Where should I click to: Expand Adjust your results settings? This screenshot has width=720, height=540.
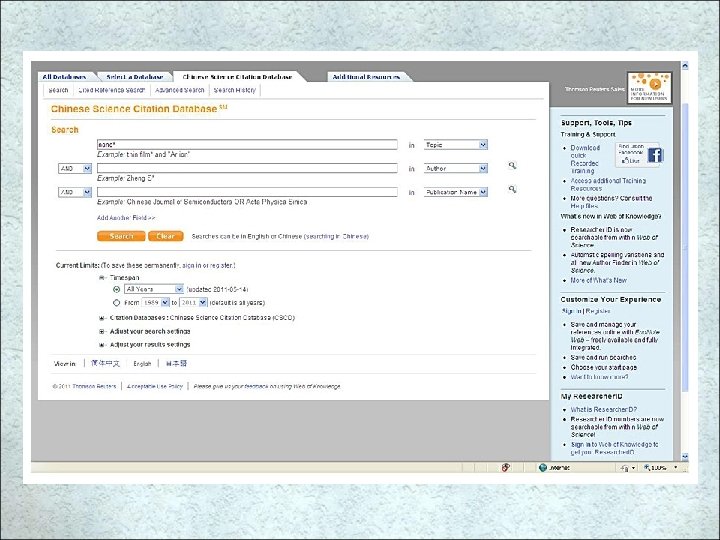click(102, 344)
